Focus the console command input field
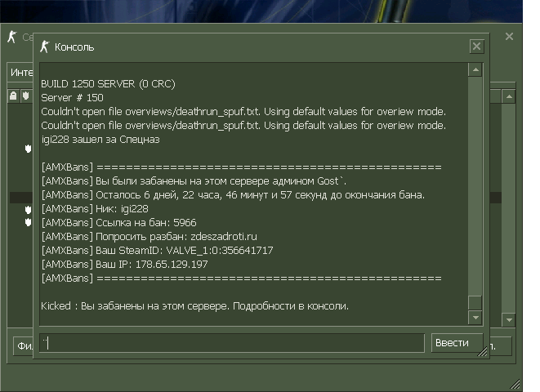 pos(232,343)
